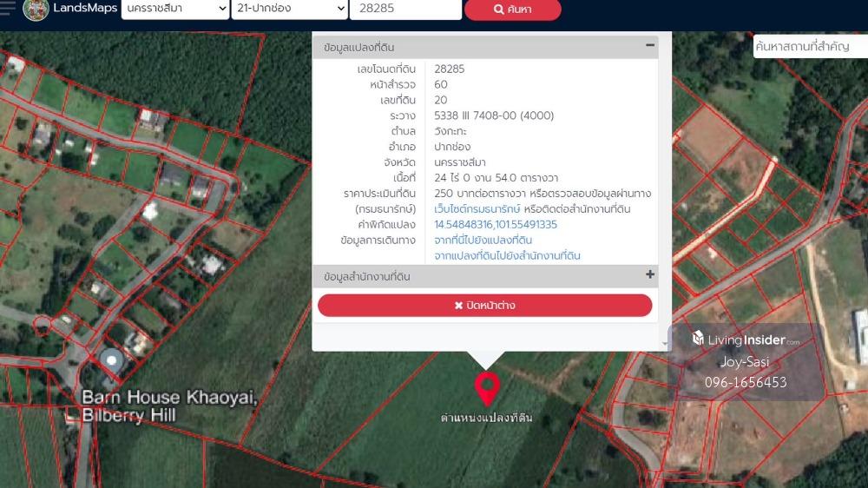Open the hamburger menu icon
Screen dimensions: 868x488
click(x=7, y=9)
